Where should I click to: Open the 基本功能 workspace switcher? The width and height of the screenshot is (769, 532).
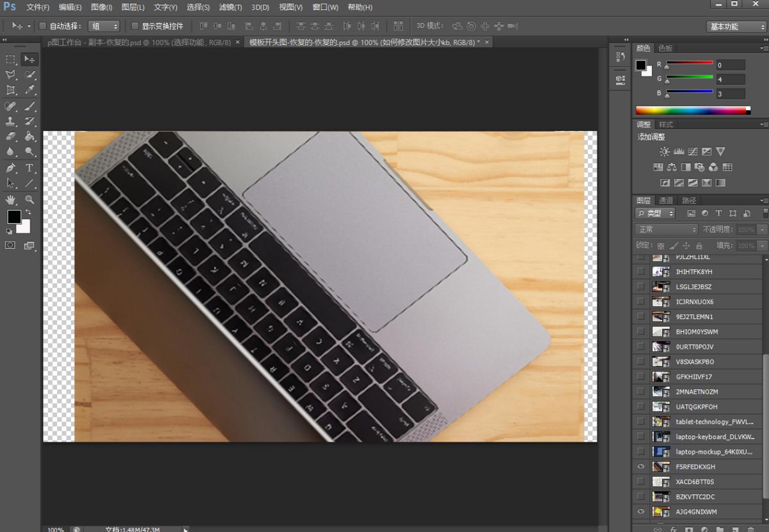[x=735, y=26]
